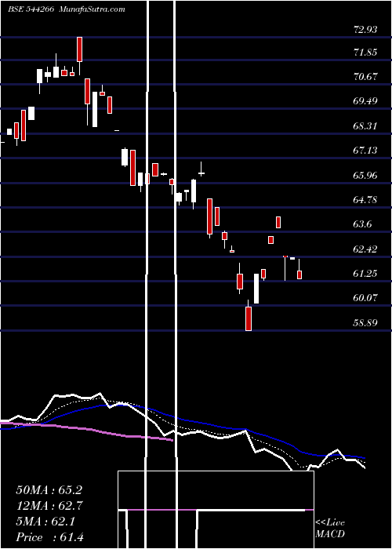Click the <<Live MACD label

pyautogui.click(x=330, y=528)
